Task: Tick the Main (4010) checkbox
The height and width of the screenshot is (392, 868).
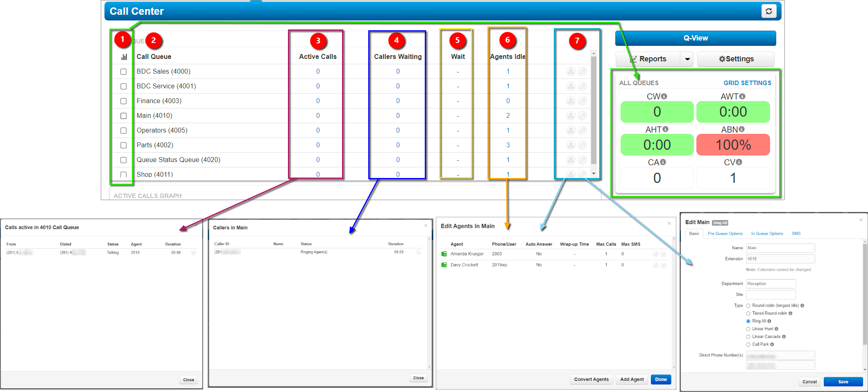Action: point(123,116)
